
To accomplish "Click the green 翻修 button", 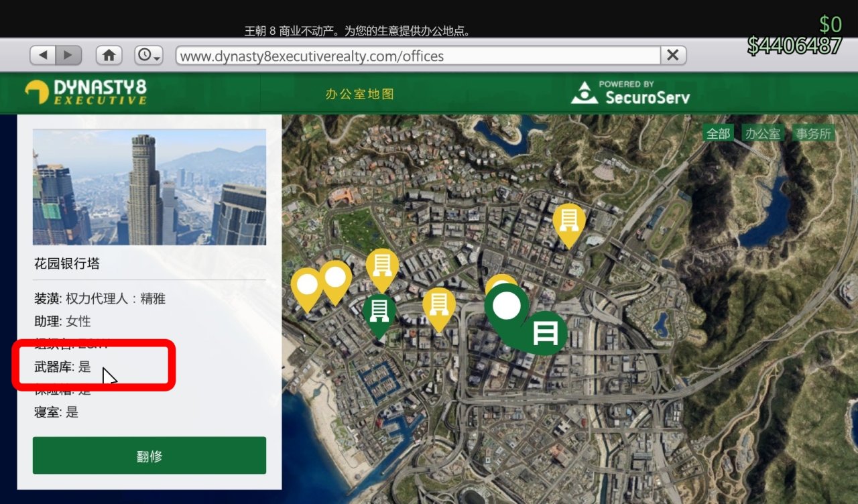I will coord(149,456).
